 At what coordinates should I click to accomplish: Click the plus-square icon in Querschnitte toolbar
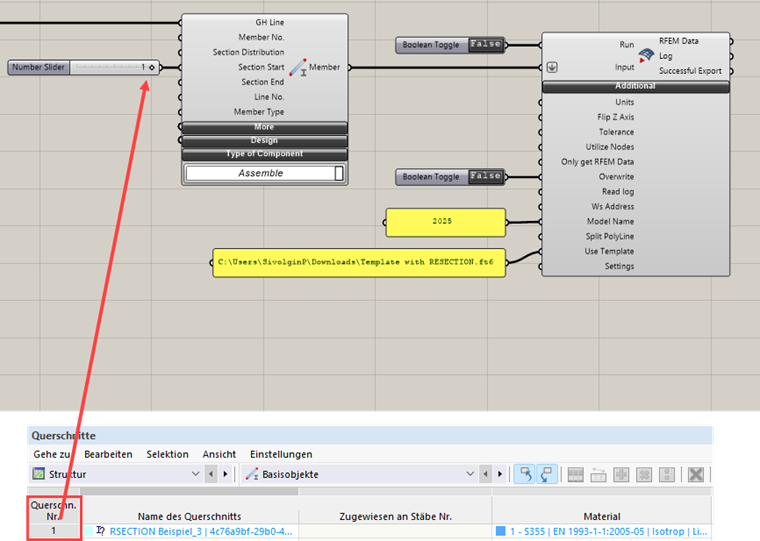621,475
